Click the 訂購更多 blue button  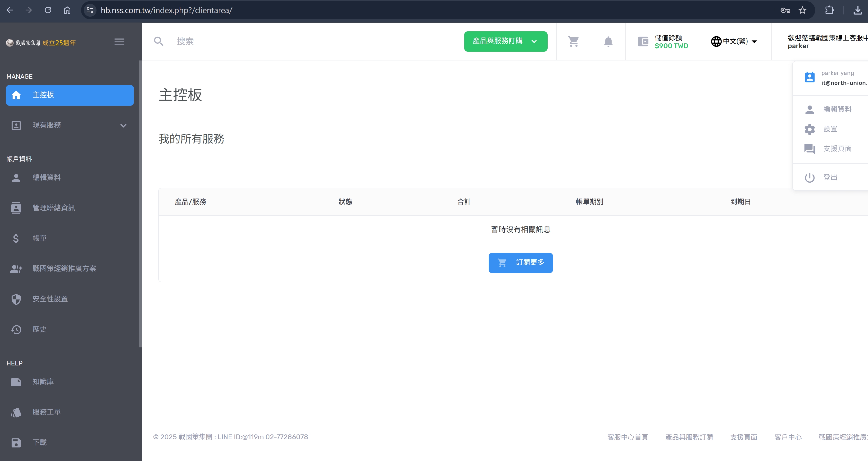click(x=521, y=263)
